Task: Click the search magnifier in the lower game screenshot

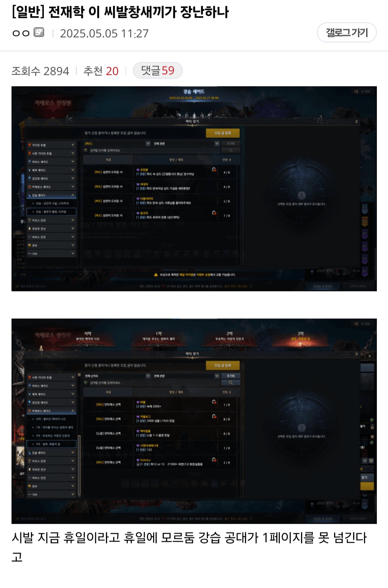Action: tap(231, 383)
